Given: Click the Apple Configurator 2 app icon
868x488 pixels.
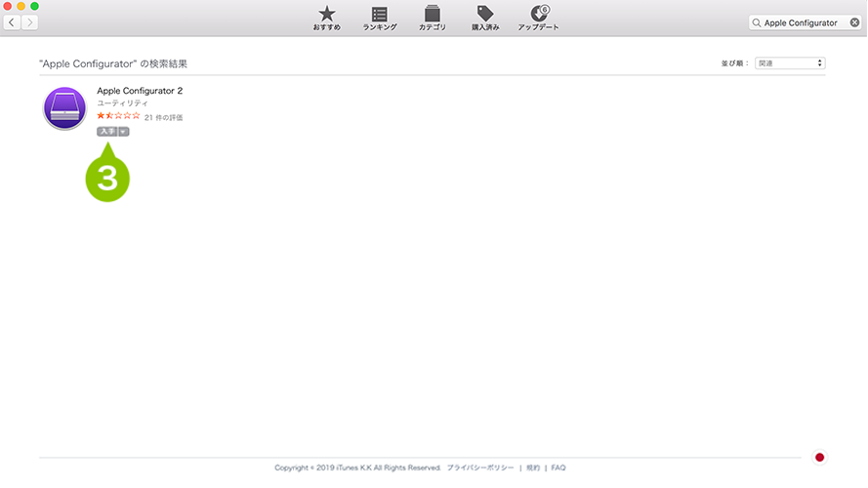Looking at the screenshot, I should tap(64, 108).
